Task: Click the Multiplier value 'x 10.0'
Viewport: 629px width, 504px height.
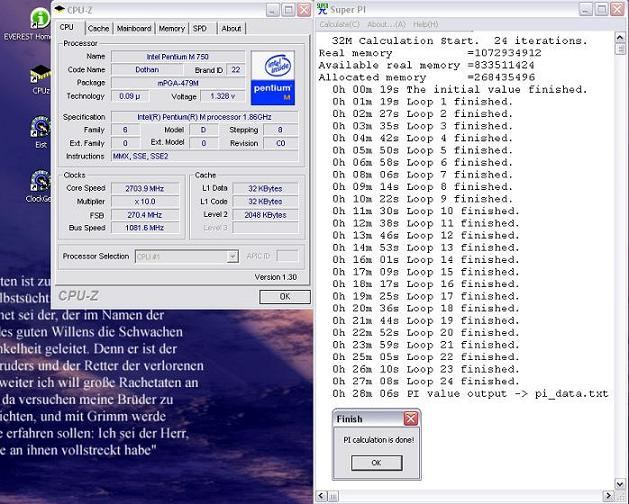Action: pos(145,201)
